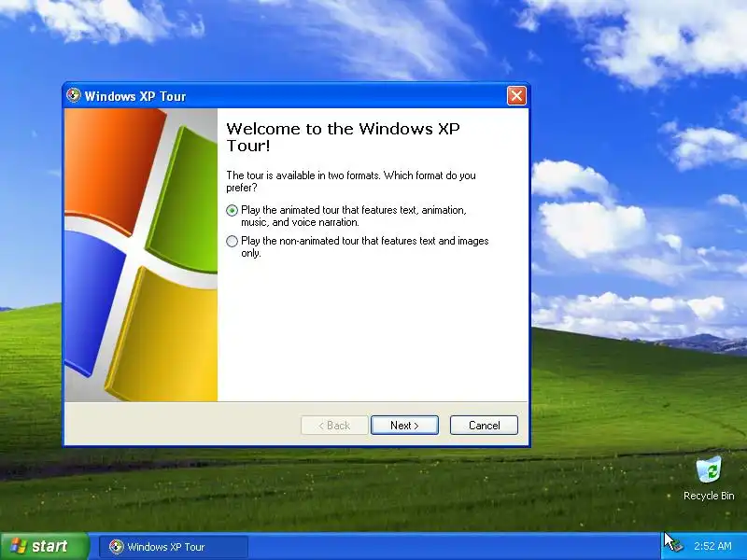Click the tour icon on the taskbar button

coord(116,547)
